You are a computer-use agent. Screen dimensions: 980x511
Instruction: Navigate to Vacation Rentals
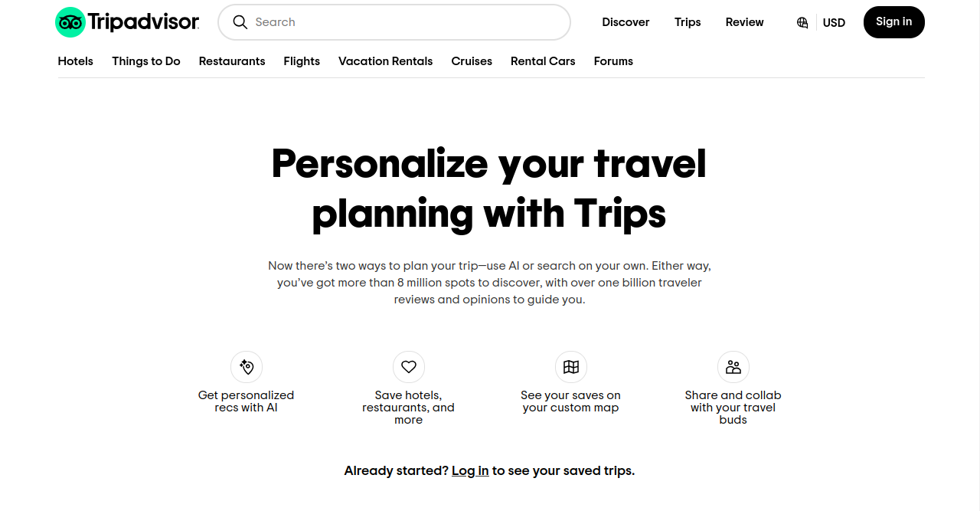pyautogui.click(x=386, y=61)
